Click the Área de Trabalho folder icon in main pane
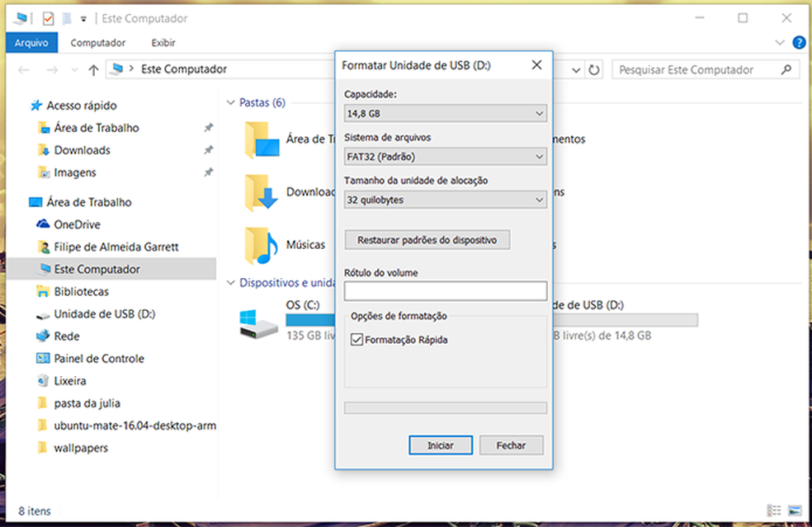The width and height of the screenshot is (812, 527). 262,139
